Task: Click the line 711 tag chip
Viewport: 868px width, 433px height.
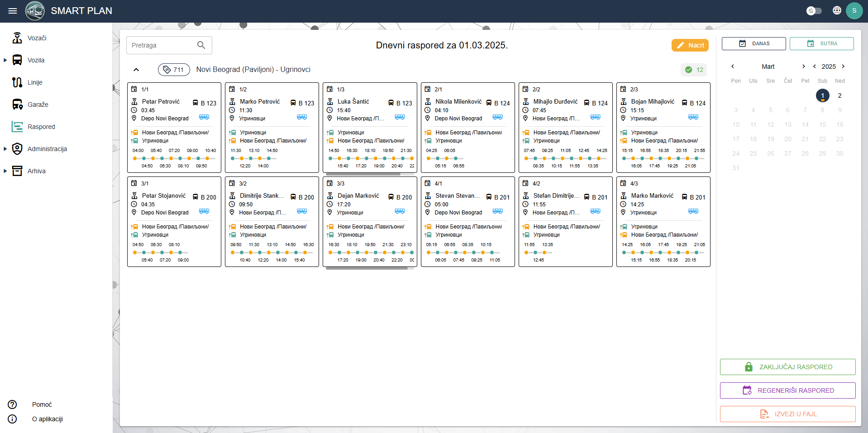Action: 174,70
